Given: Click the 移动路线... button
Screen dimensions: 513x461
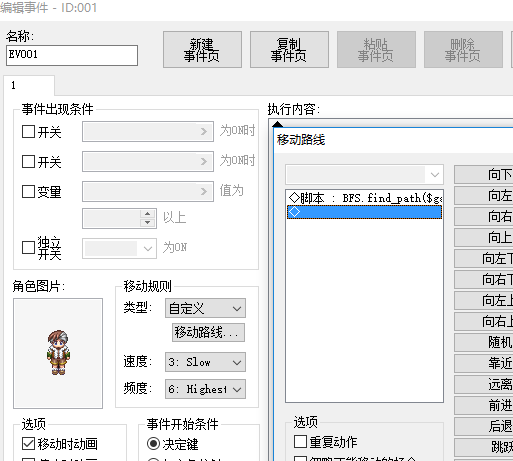Looking at the screenshot, I should (208, 332).
